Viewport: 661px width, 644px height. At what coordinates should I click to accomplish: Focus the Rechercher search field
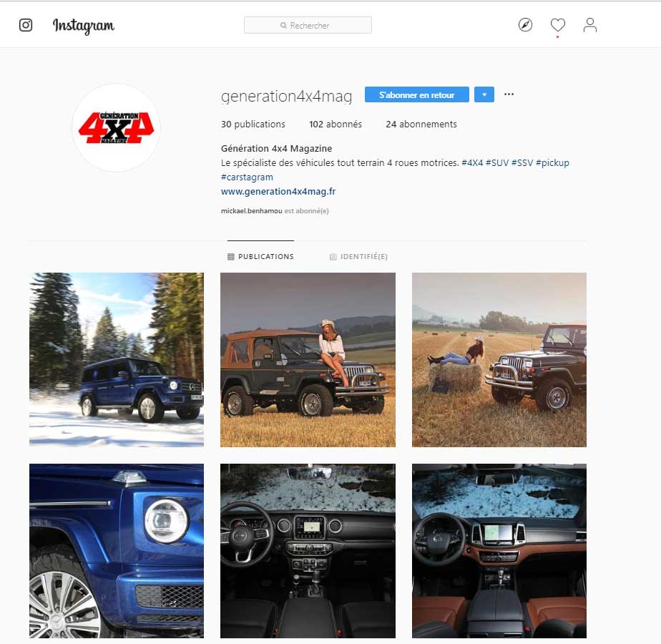(x=308, y=25)
